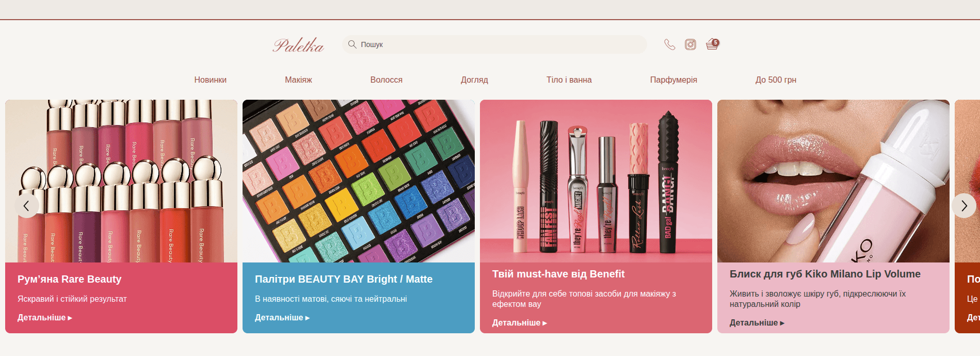Click the phone contact icon
The image size is (980, 356).
point(669,44)
